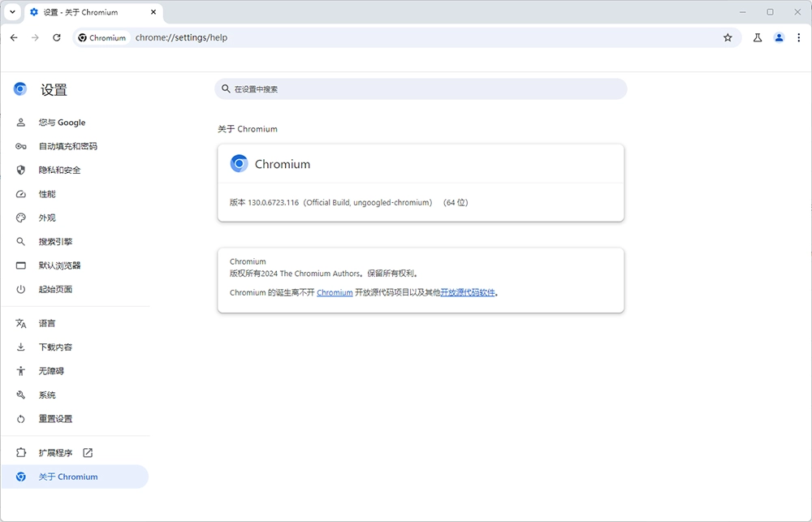812x522 pixels.
Task: Click the palette icon for 外观
Action: coord(21,218)
